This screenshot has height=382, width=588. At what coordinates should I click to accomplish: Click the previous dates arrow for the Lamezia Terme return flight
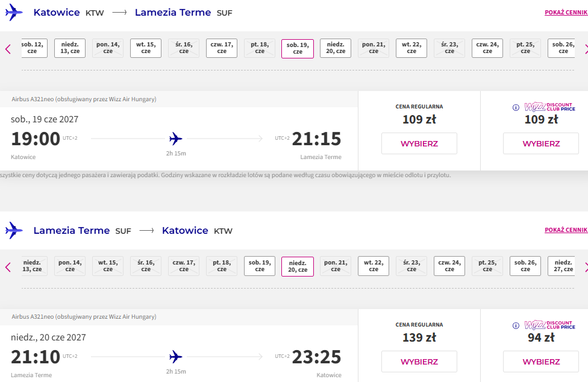click(x=8, y=267)
